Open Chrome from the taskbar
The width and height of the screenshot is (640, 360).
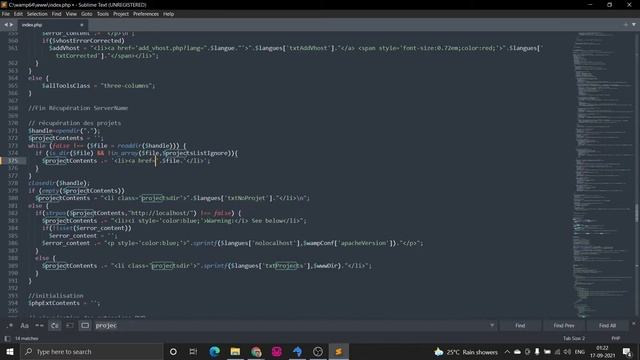pyautogui.click(x=256, y=351)
